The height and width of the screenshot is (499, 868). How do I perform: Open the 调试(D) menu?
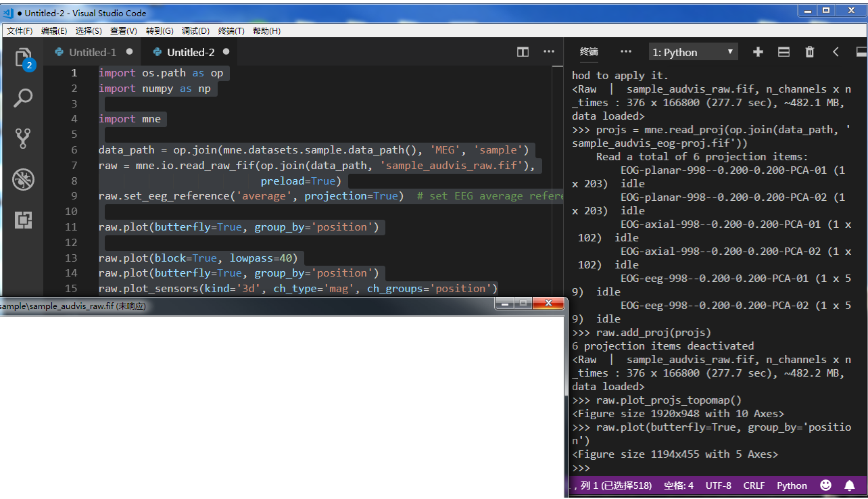point(195,31)
